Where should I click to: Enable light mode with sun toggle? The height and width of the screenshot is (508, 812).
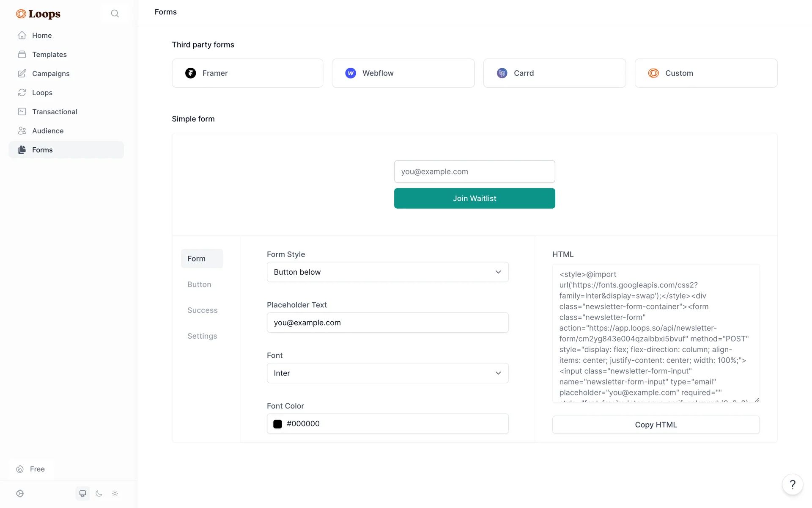tap(115, 494)
